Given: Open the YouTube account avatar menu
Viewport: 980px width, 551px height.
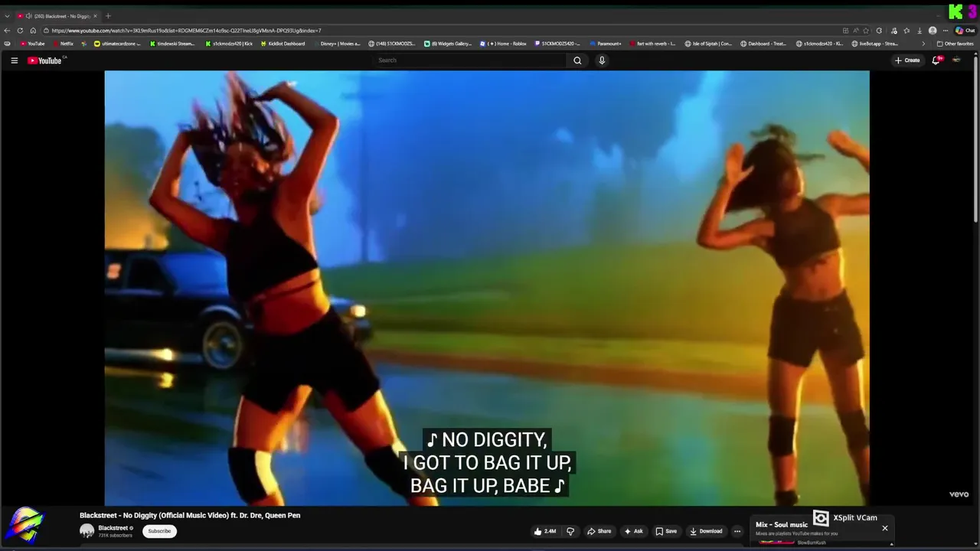Looking at the screenshot, I should 956,60.
